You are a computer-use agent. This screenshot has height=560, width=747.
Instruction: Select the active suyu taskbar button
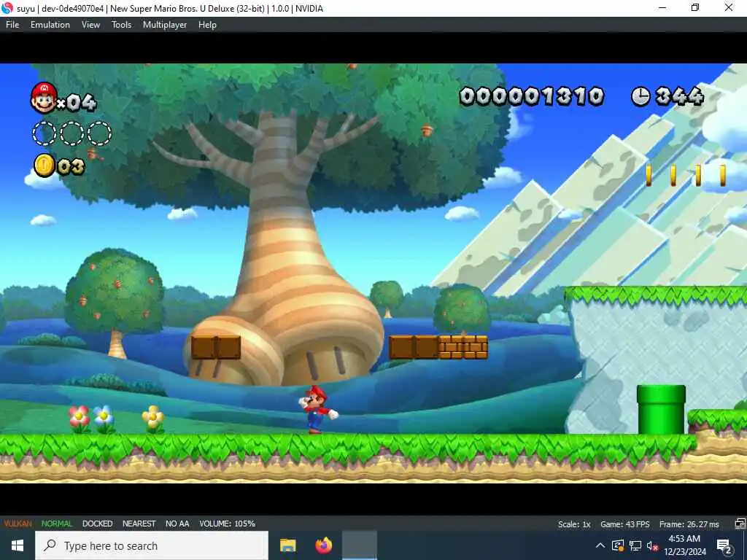click(360, 545)
